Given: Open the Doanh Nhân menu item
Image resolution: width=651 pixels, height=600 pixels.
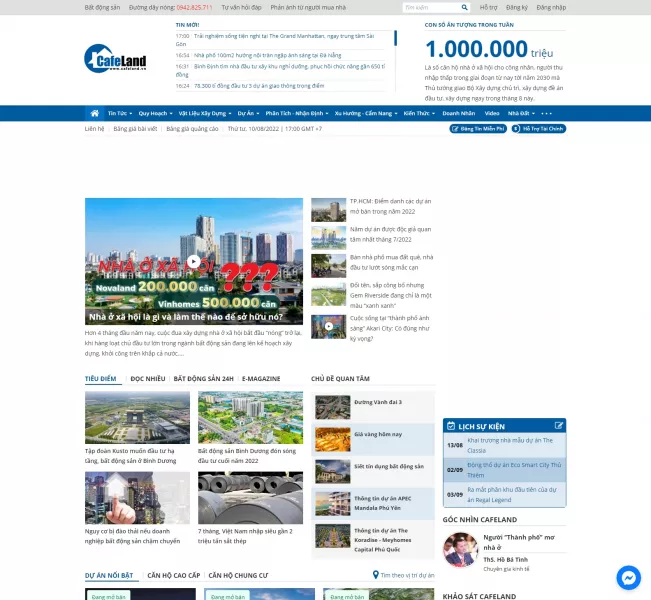Looking at the screenshot, I should click(x=458, y=113).
